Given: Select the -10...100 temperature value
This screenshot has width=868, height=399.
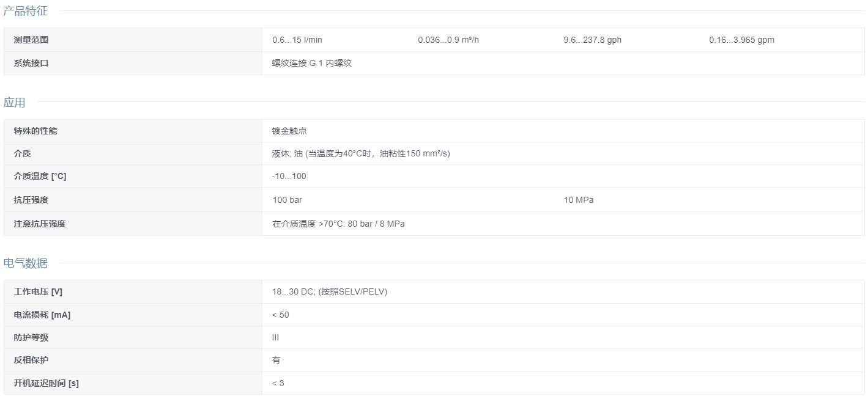Looking at the screenshot, I should pyautogui.click(x=289, y=176).
